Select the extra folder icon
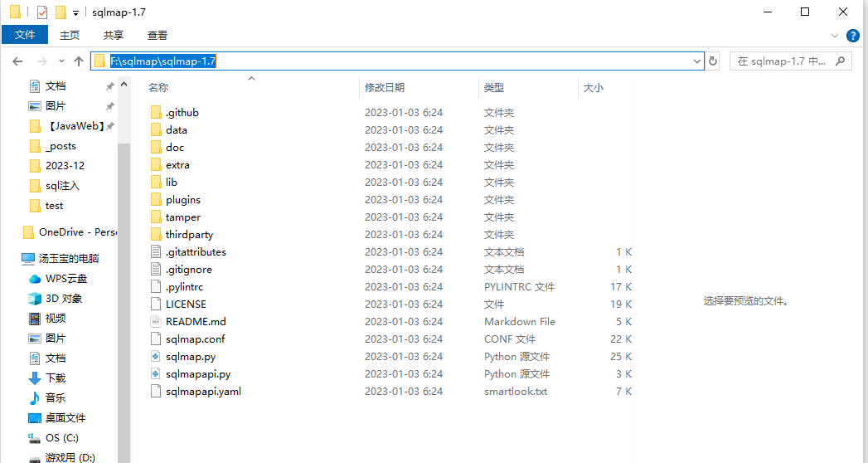This screenshot has width=868, height=463. click(156, 165)
